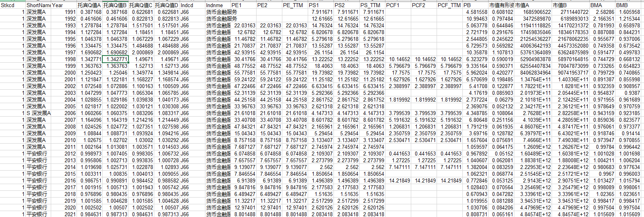Image resolution: width=644 pixels, height=217 pixels.
Task: Select the 市值B header cell
Action: [570, 5]
